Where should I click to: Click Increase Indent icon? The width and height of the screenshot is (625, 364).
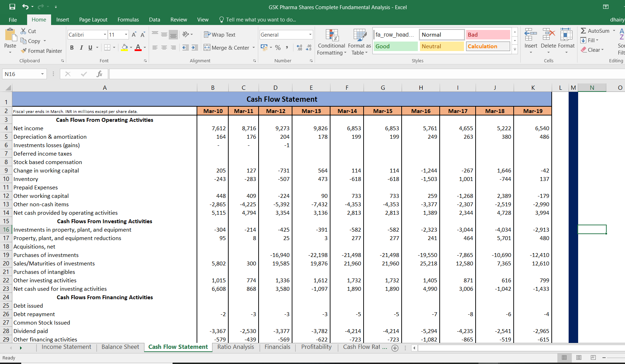tap(195, 48)
